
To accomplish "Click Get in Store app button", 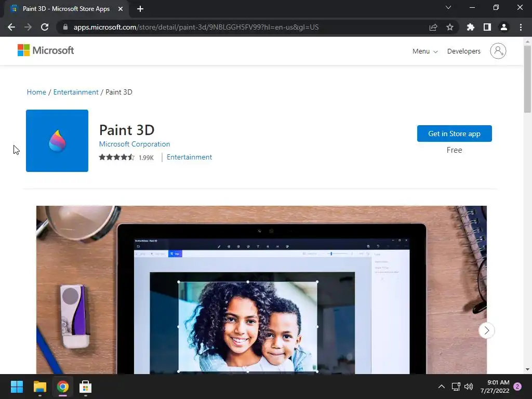I will coord(454,134).
